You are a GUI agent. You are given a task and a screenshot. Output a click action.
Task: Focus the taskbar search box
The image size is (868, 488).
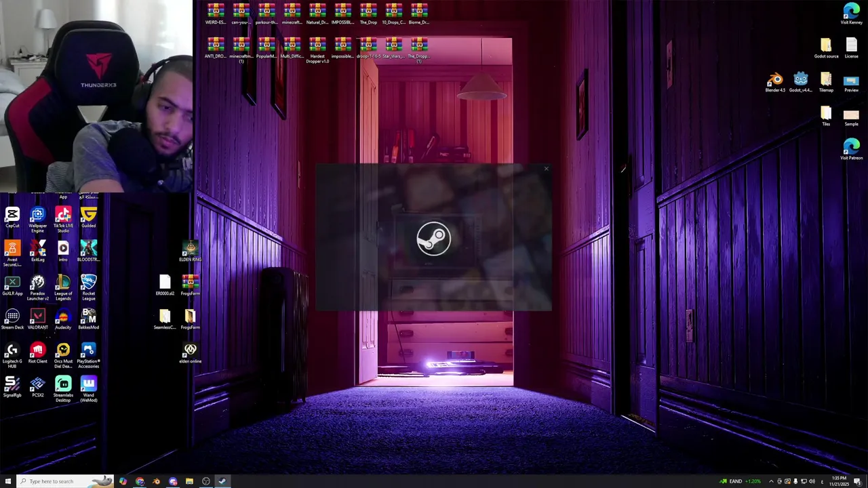[66, 481]
